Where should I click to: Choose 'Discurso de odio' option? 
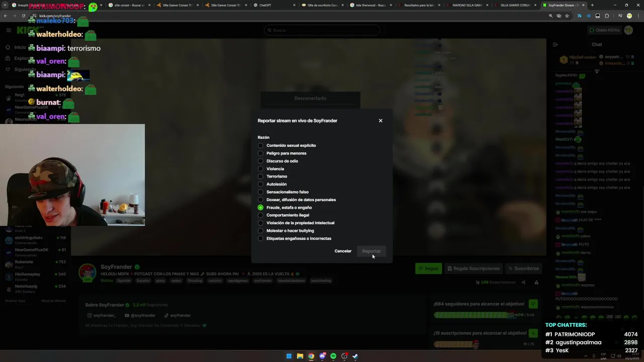[279, 161]
